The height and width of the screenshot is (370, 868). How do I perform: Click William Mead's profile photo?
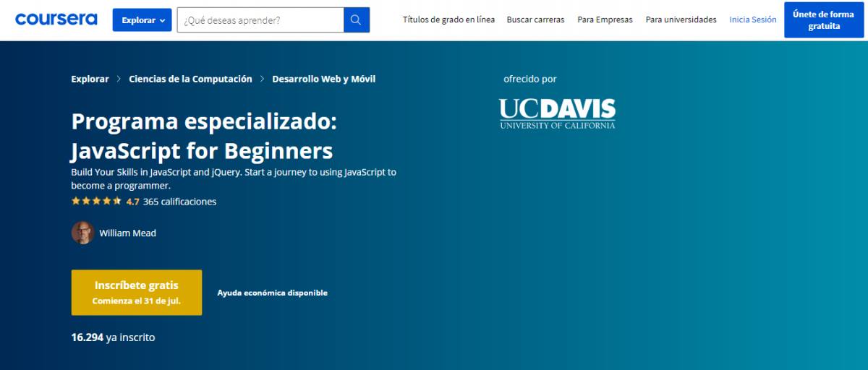click(x=82, y=233)
